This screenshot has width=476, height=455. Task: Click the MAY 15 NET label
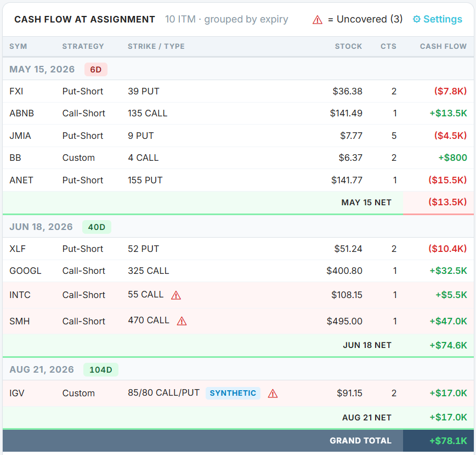366,203
